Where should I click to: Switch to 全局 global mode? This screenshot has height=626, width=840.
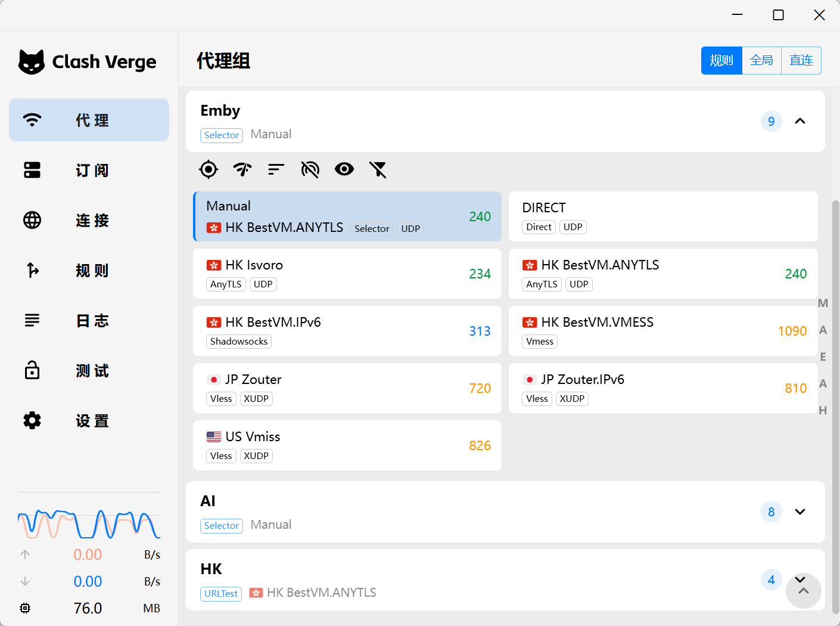click(761, 60)
